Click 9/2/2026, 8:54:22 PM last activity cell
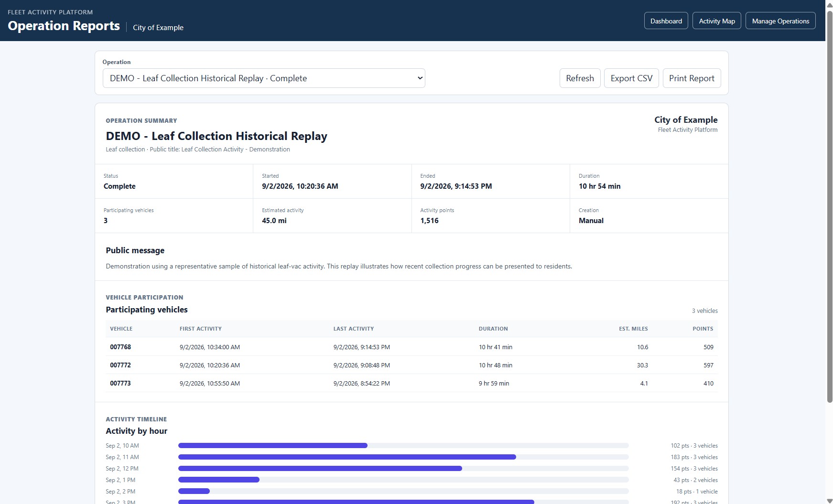This screenshot has width=833, height=504. click(x=362, y=384)
